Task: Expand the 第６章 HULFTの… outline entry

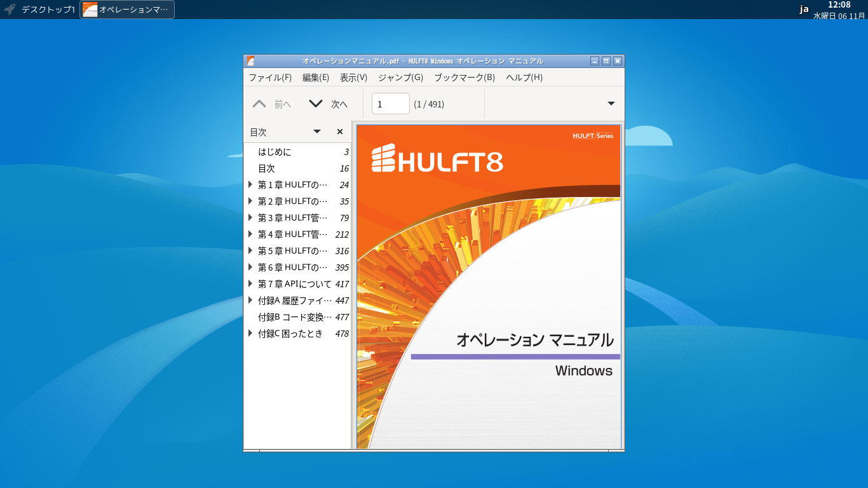Action: pos(250,268)
